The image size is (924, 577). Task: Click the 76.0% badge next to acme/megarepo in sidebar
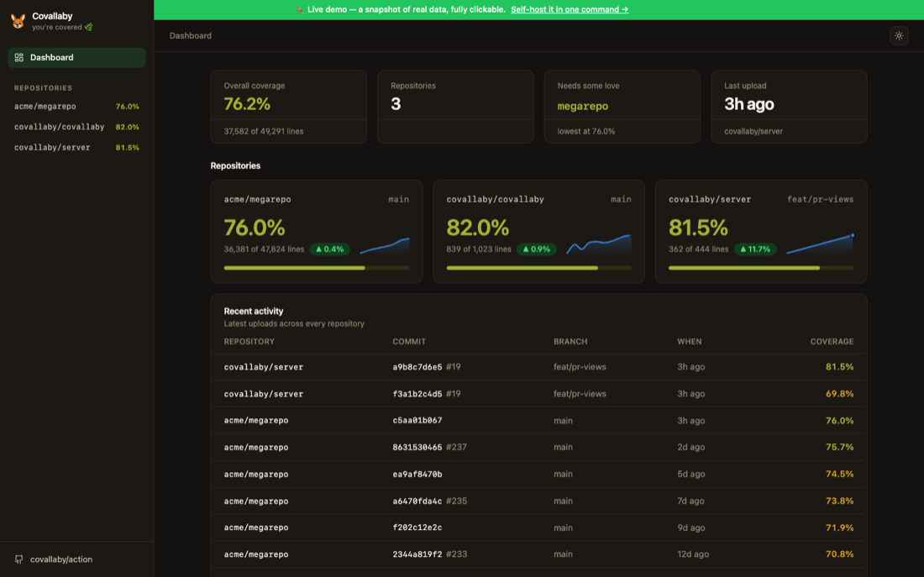[128, 107]
